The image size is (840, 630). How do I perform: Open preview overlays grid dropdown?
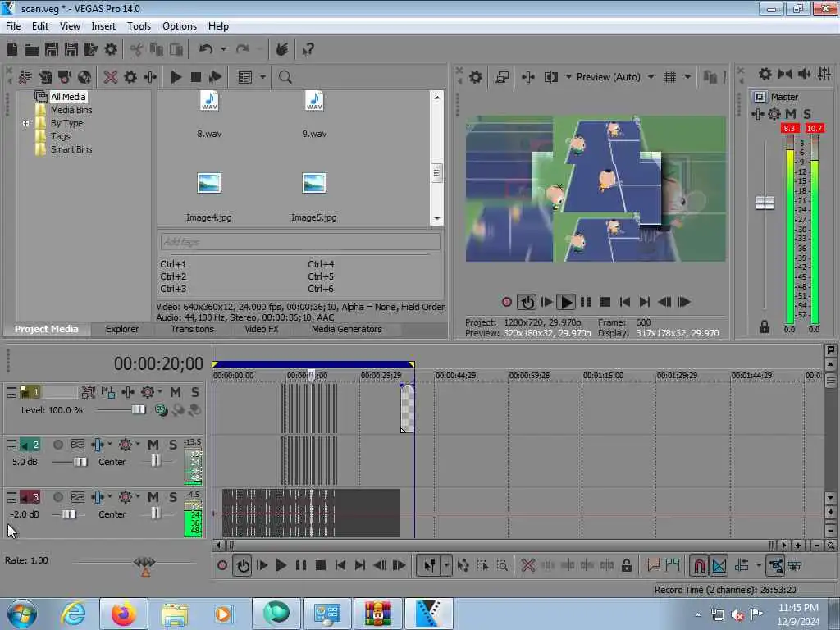pos(687,77)
